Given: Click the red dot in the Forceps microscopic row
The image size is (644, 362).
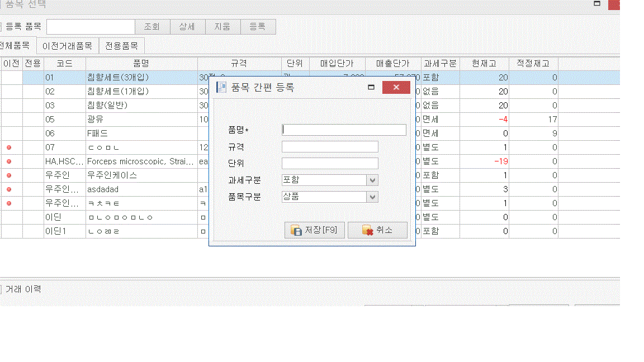Looking at the screenshot, I should click(x=8, y=161).
